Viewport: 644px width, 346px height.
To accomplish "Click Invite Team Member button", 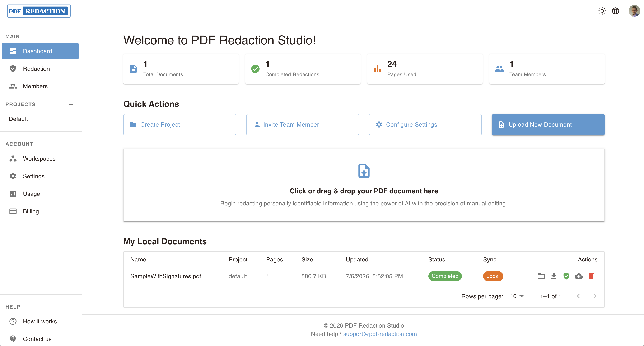I will point(303,125).
